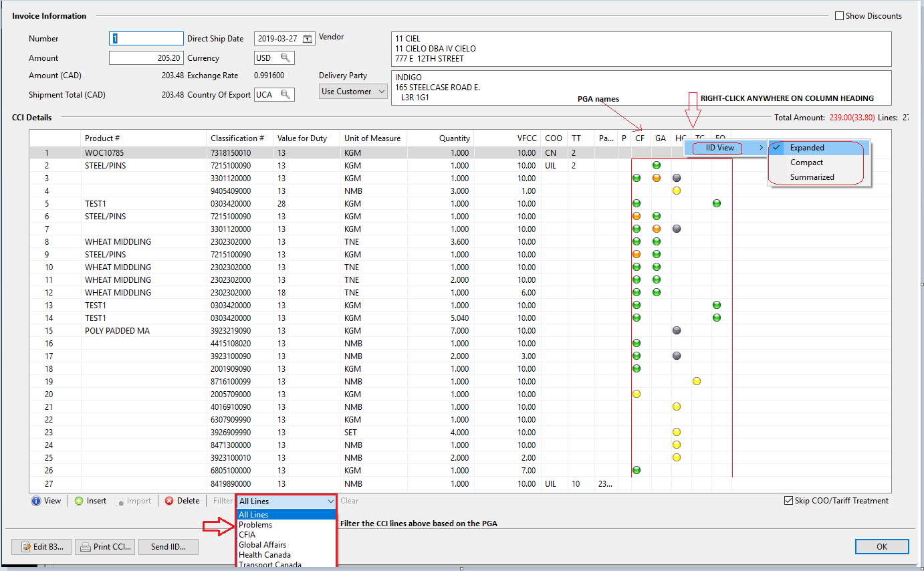Click the Print CCI... button
Viewport: 924px width, 571px height.
click(x=105, y=547)
